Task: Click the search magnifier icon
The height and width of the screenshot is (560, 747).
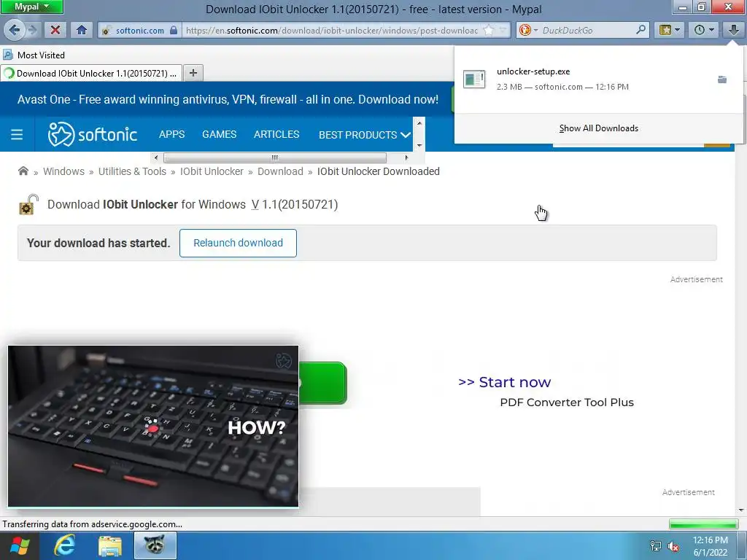Action: click(x=640, y=30)
